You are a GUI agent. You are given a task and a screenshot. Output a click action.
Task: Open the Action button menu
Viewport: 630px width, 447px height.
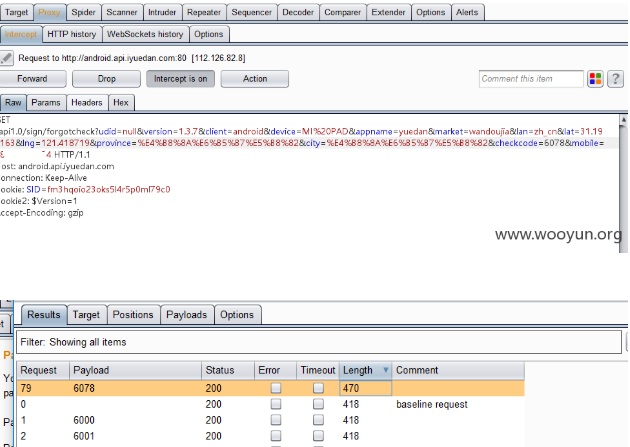255,79
